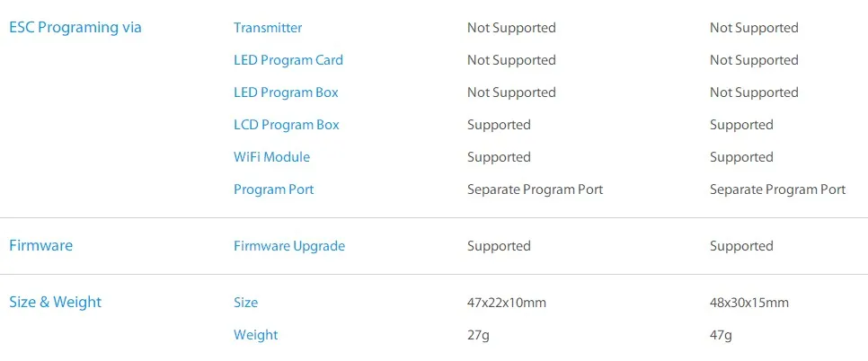Select the 27g weight value
This screenshot has height=361, width=868.
(478, 335)
